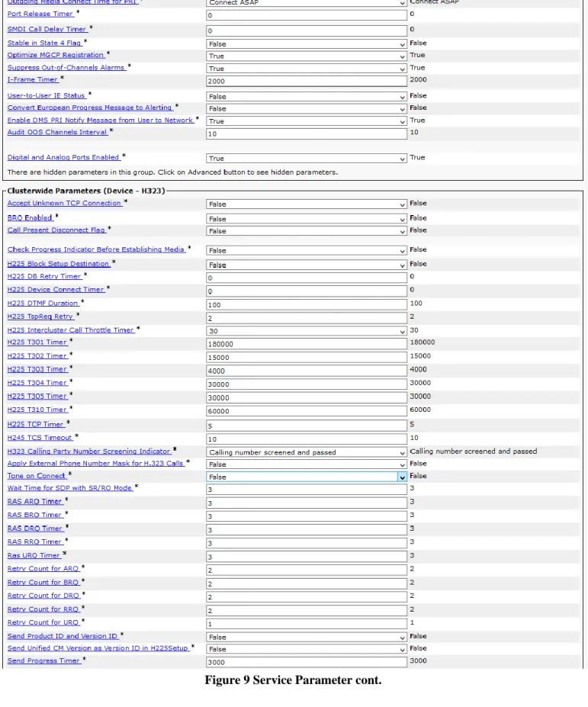Click the H225 T303 Timer input field
Viewport: 588px width, 707px height.
[307, 371]
